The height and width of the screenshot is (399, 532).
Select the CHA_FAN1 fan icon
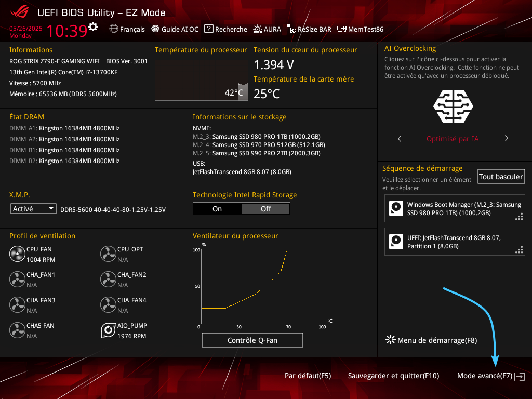(17, 279)
